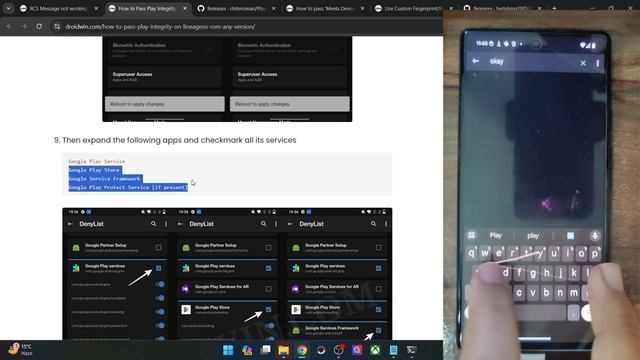Open a new browser tab
This screenshot has width=640, height=360.
[554, 8]
